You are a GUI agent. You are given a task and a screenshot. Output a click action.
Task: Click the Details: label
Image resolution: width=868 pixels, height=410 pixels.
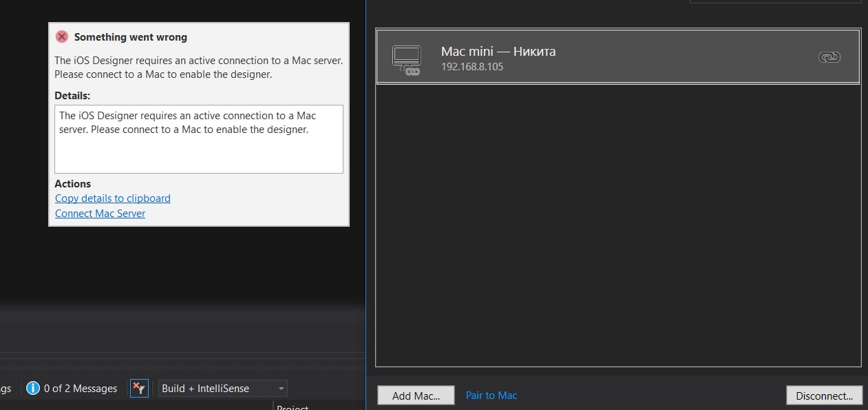(x=72, y=96)
